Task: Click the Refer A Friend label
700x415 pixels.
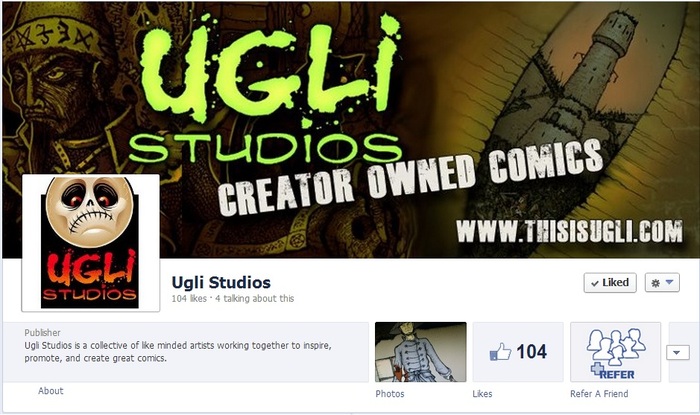Action: coord(599,394)
